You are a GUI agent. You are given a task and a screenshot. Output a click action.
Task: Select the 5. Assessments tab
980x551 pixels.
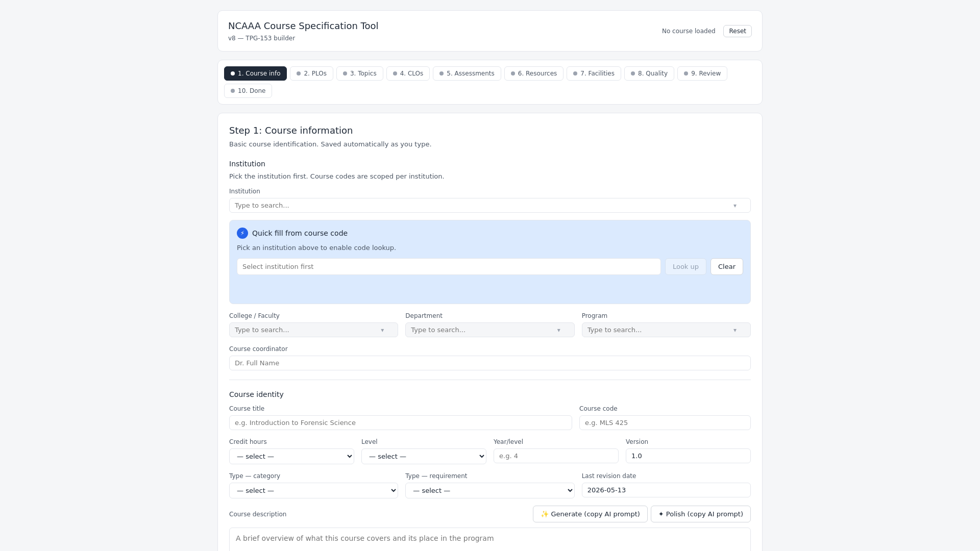[467, 73]
